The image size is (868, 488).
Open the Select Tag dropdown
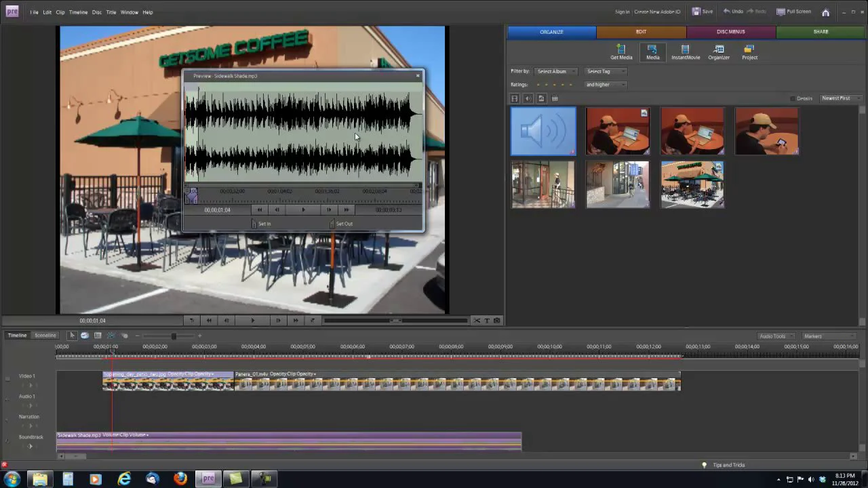(x=606, y=71)
